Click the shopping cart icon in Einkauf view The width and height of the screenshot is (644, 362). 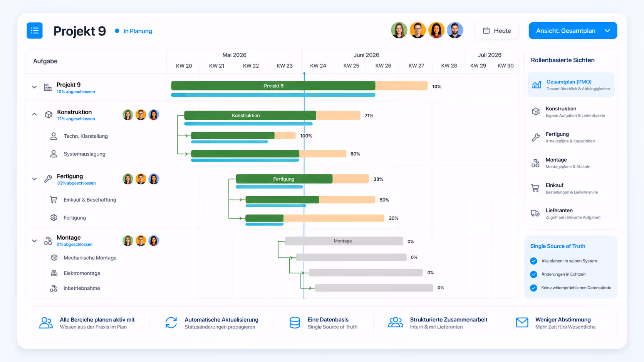coord(535,188)
